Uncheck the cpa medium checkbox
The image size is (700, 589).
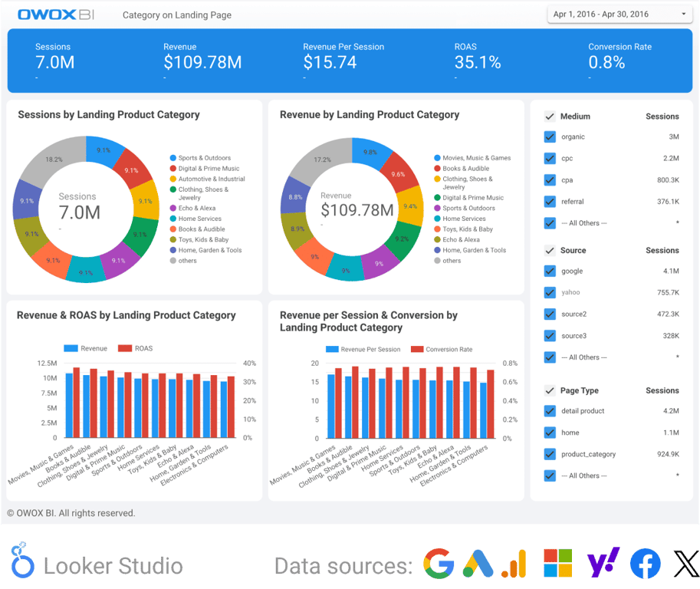[550, 180]
